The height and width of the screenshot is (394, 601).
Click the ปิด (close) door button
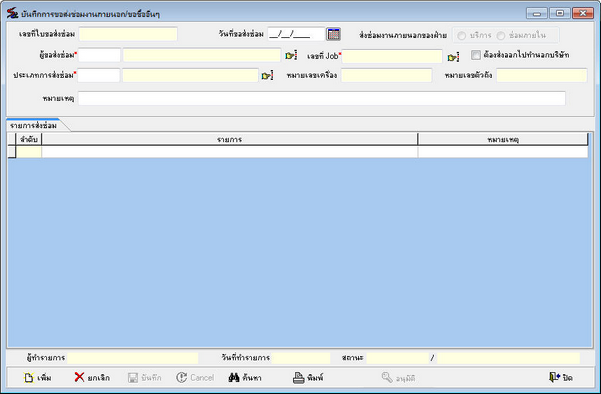pos(561,378)
